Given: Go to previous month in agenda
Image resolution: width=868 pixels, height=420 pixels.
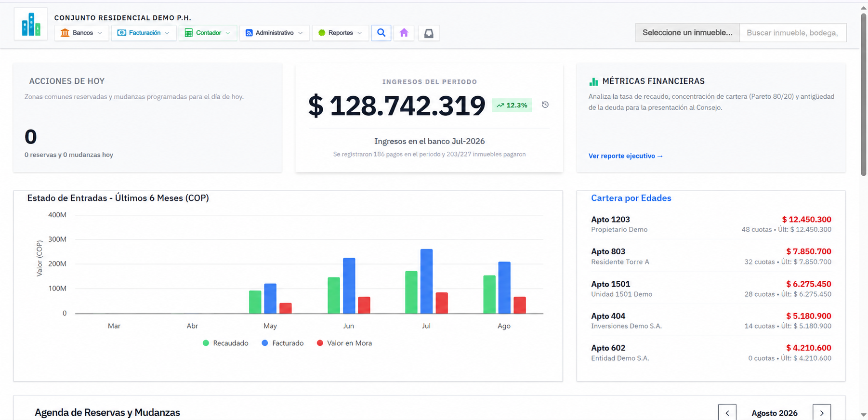Looking at the screenshot, I should click(x=727, y=413).
